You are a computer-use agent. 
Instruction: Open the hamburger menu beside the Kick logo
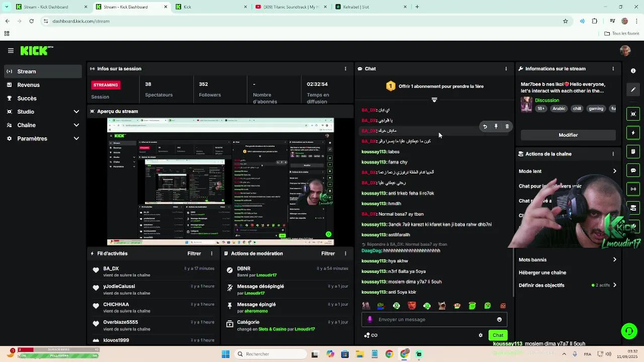[x=11, y=51]
